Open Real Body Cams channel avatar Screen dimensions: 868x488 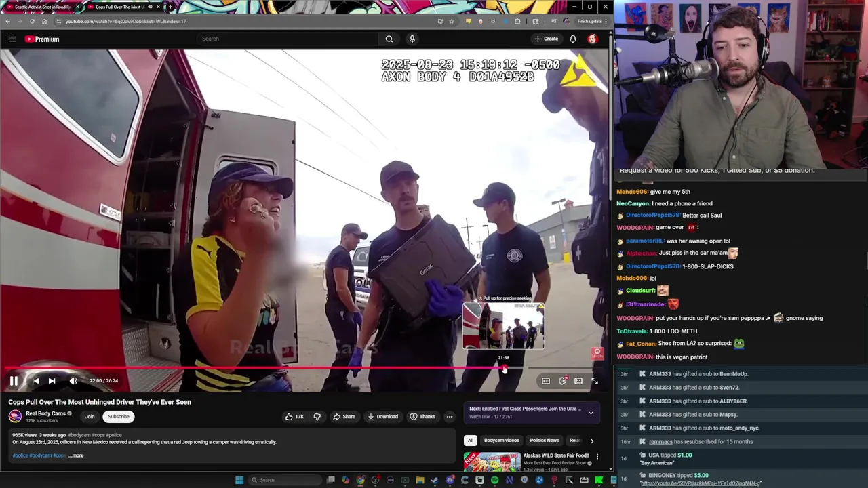click(x=15, y=416)
